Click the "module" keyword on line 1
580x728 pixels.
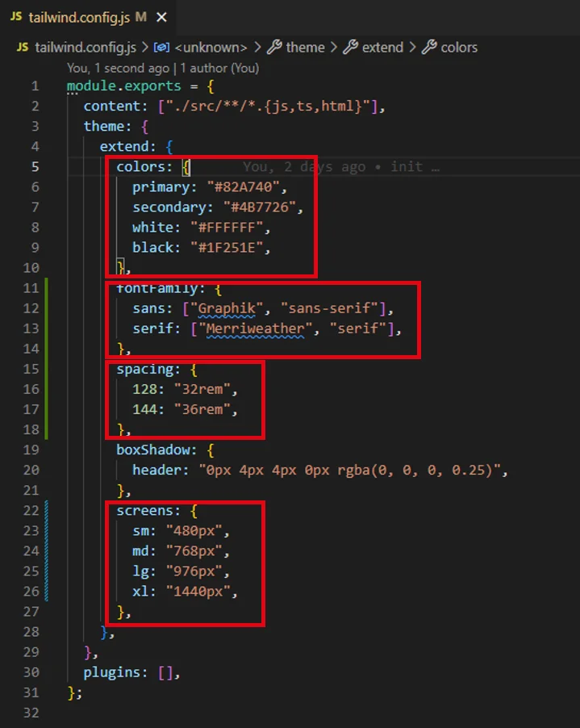[91, 86]
